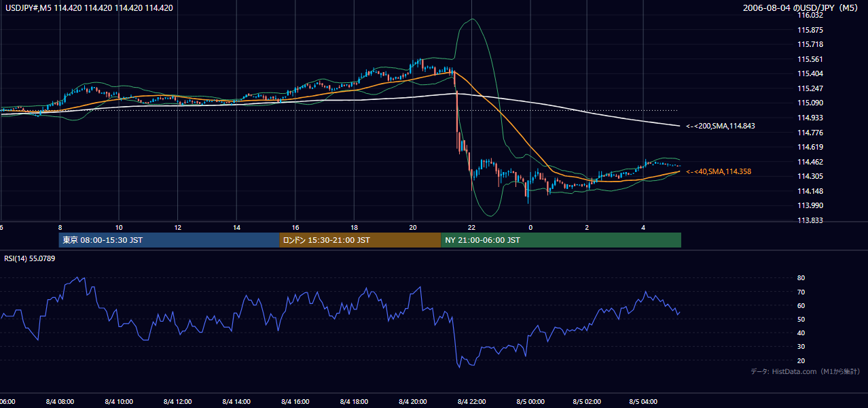Screen dimensions: 868x408
Task: Click the hour 14 tick under the price chart
Action: click(236, 227)
